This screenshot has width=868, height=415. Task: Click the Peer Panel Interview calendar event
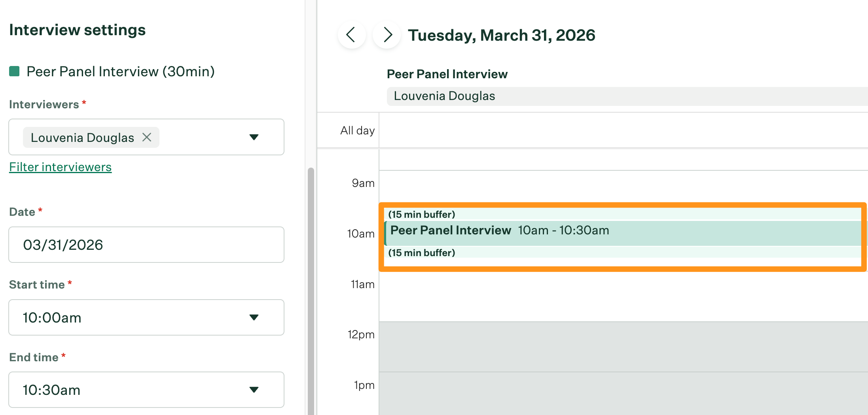554,230
